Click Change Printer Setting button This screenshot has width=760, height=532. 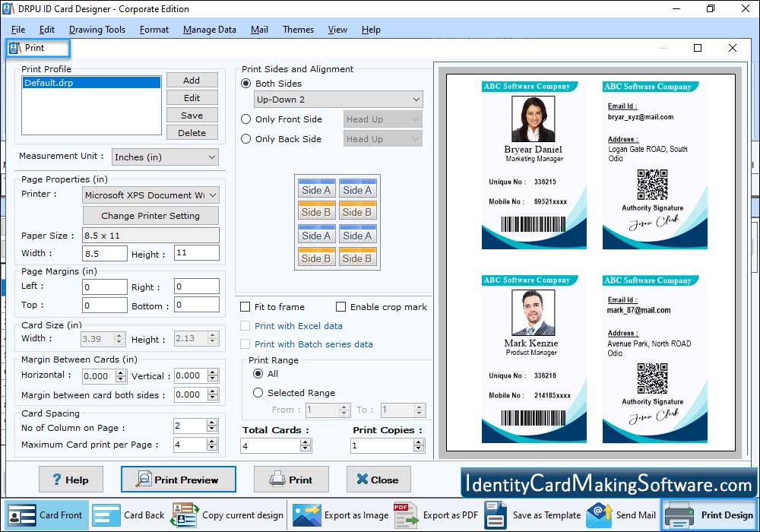coord(150,216)
